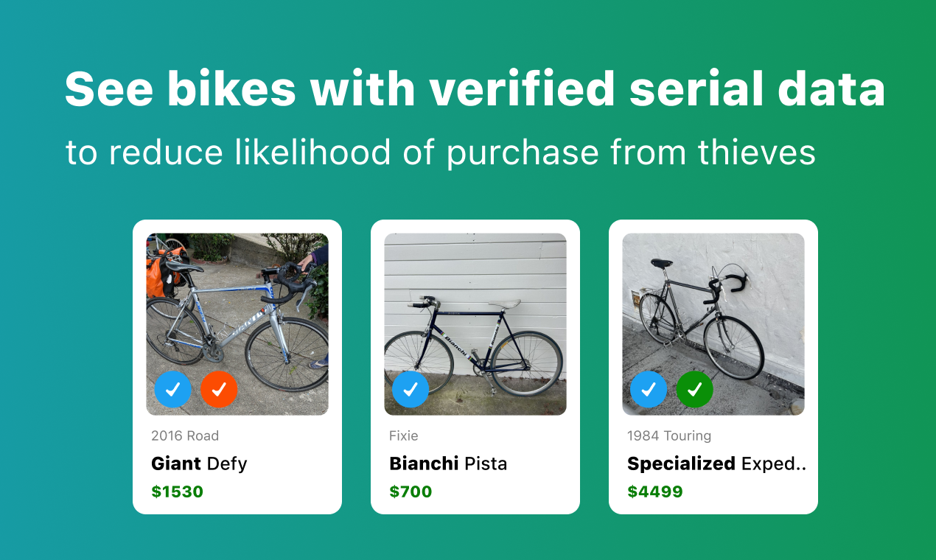Select the Specialized Exped.. title
936x560 pixels.
[717, 463]
